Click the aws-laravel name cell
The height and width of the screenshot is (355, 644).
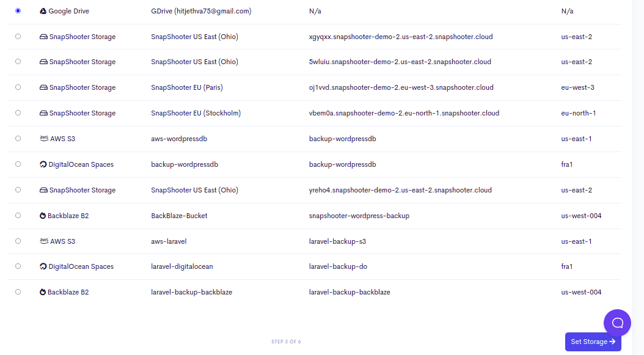pos(169,241)
